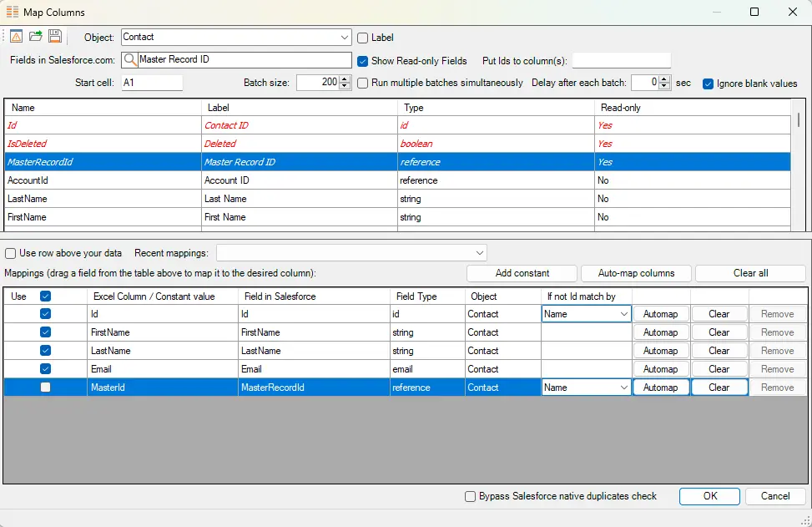Expand the Recent mappings dropdown
812x527 pixels.
pyautogui.click(x=479, y=253)
